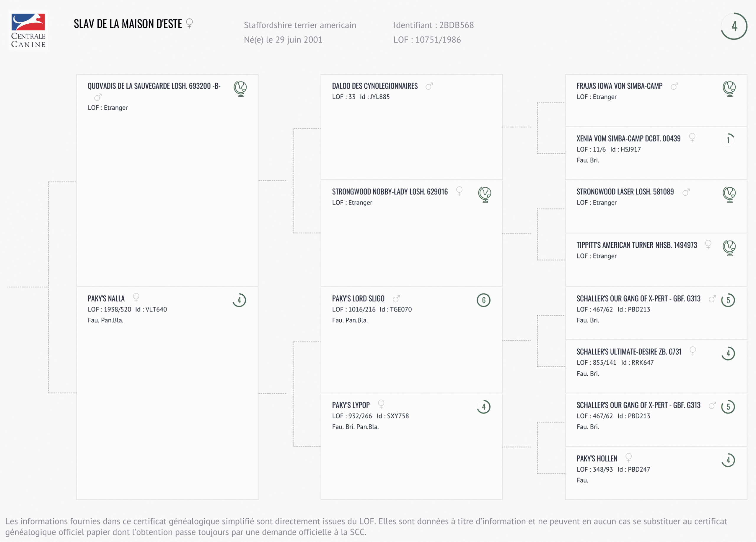Screen dimensions: 756x542
Task: Click the circled 4 badge on Paky's Lypop
Action: 483,407
